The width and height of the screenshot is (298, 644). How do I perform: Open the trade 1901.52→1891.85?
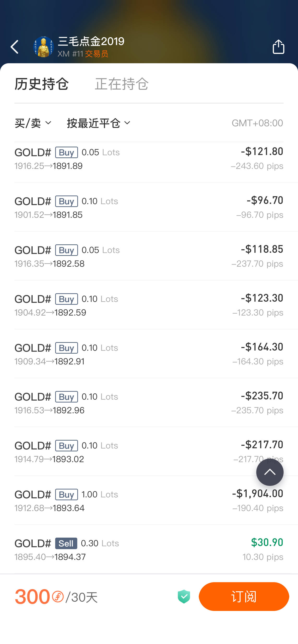[x=149, y=207]
